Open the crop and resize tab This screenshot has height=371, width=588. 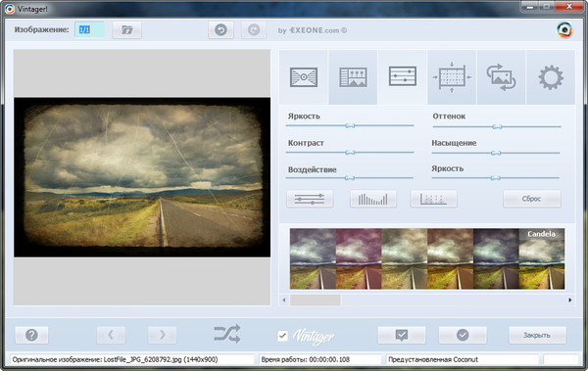point(452,77)
